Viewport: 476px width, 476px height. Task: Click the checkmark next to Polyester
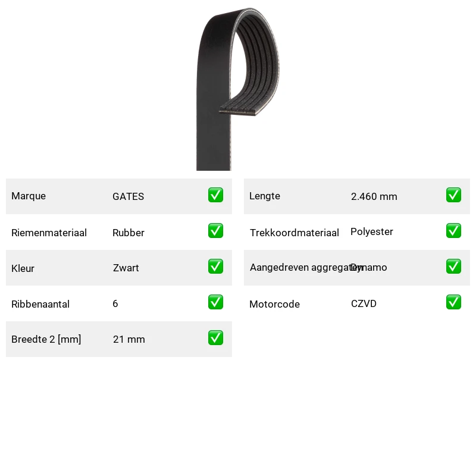pyautogui.click(x=453, y=231)
